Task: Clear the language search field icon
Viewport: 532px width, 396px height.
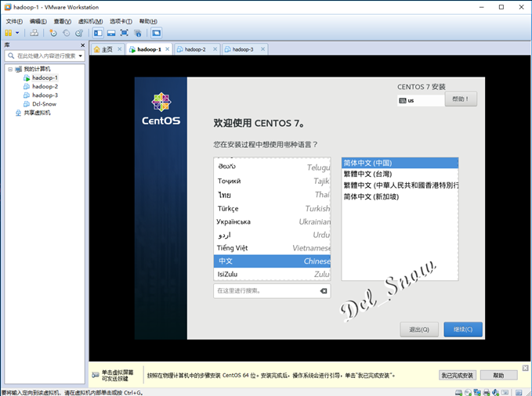Action: 324,291
